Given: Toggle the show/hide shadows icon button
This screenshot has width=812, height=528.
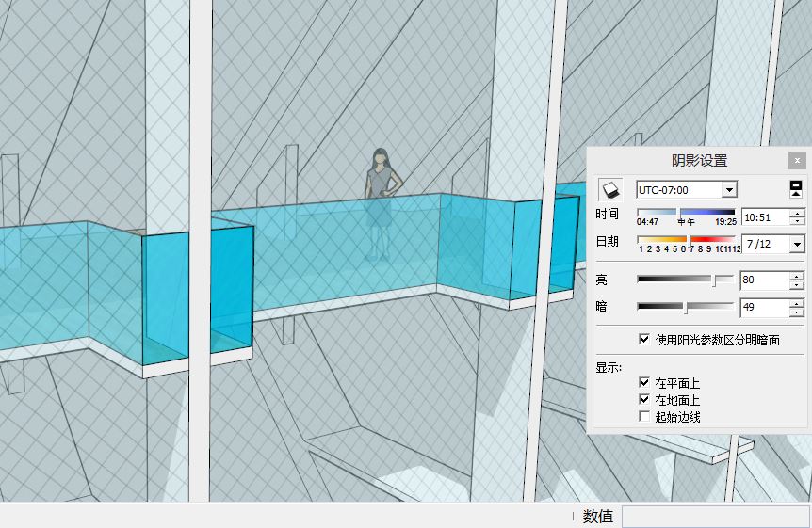Looking at the screenshot, I should [610, 189].
